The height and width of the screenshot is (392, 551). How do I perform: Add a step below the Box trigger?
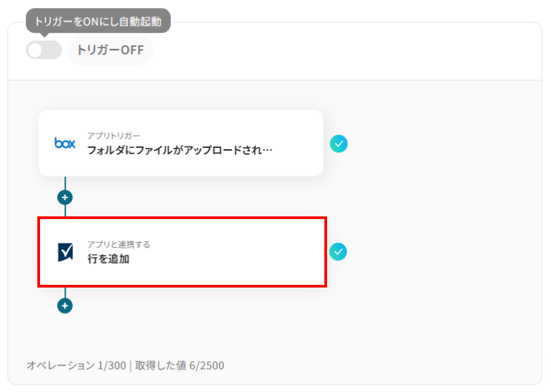pyautogui.click(x=65, y=197)
